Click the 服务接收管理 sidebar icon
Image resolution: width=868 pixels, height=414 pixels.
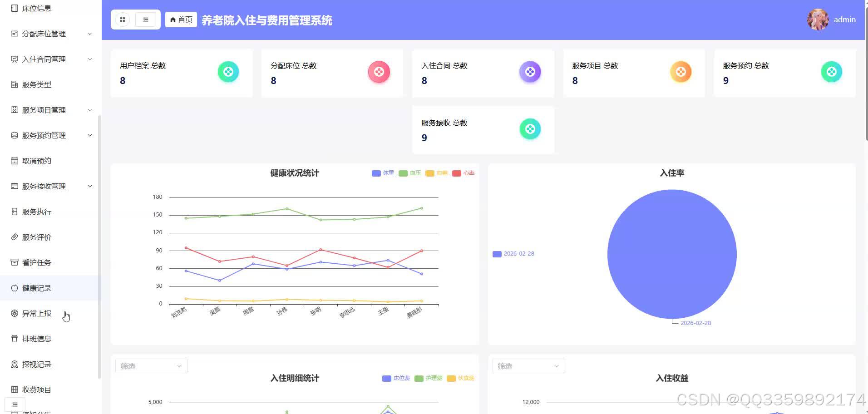click(x=15, y=186)
